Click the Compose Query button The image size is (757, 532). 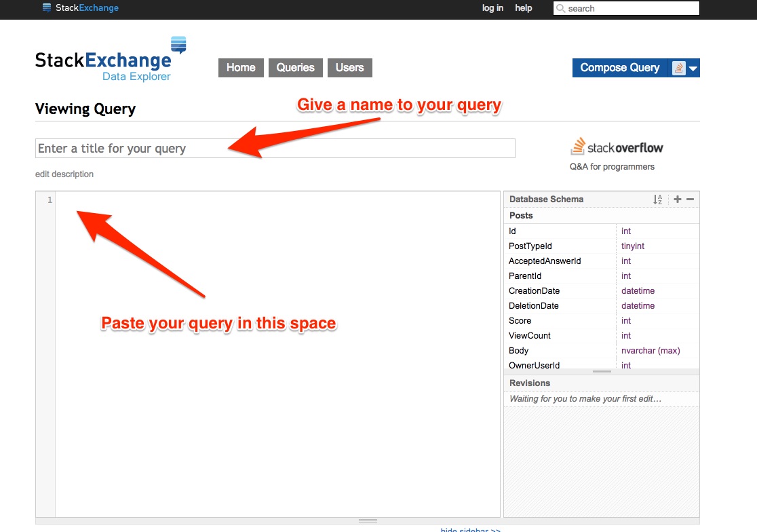(620, 68)
